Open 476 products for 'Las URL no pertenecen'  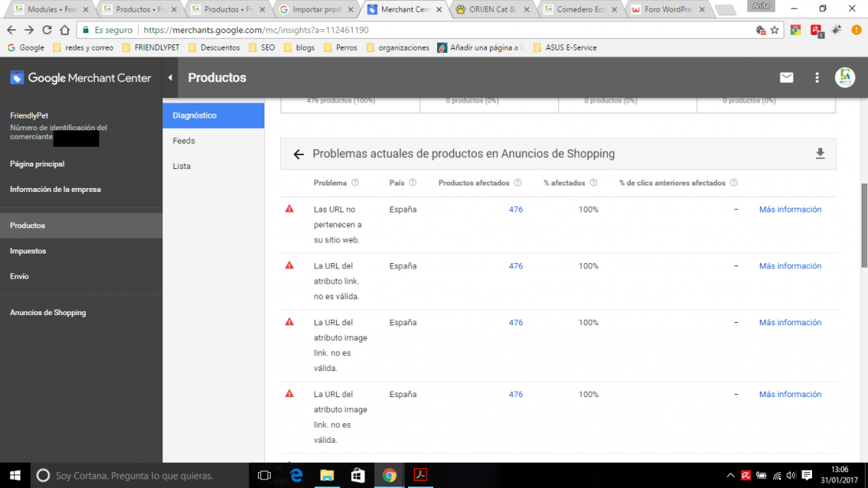[x=515, y=209]
